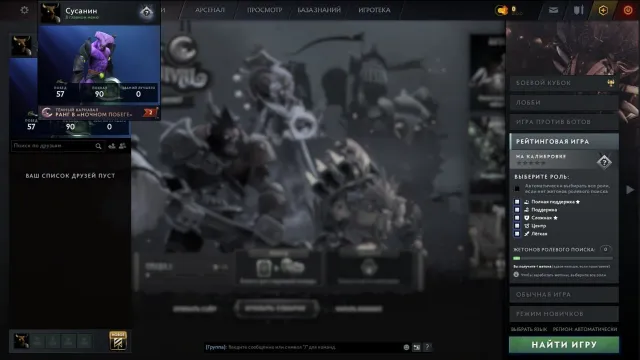Open the banner flag icon in top bar
The width and height of the screenshot is (640, 360).
[578, 10]
